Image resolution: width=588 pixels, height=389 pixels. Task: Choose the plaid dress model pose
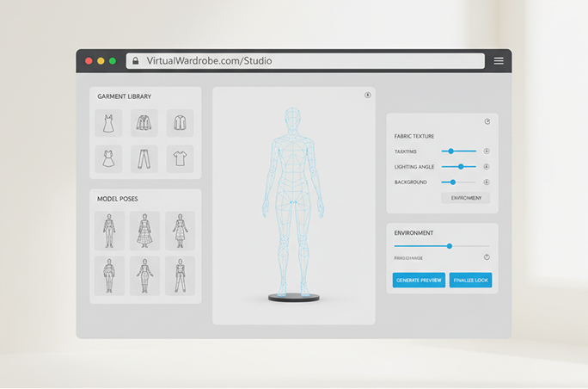coord(144,231)
